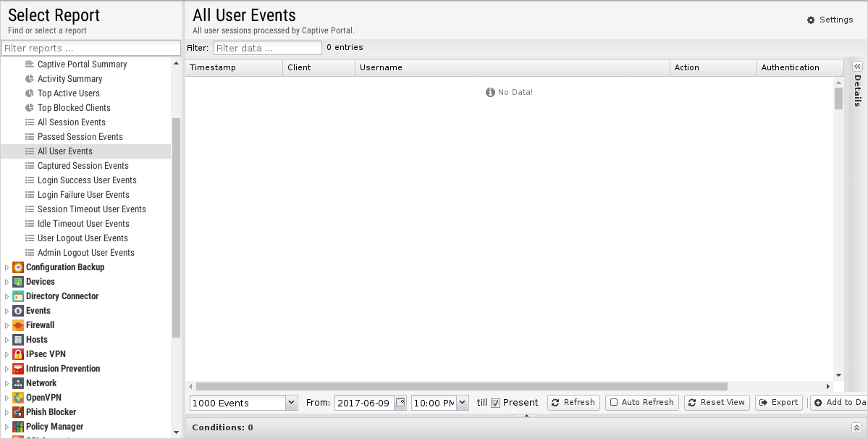Image resolution: width=868 pixels, height=439 pixels.
Task: Enable the Auto Refresh checkbox
Action: tap(614, 403)
